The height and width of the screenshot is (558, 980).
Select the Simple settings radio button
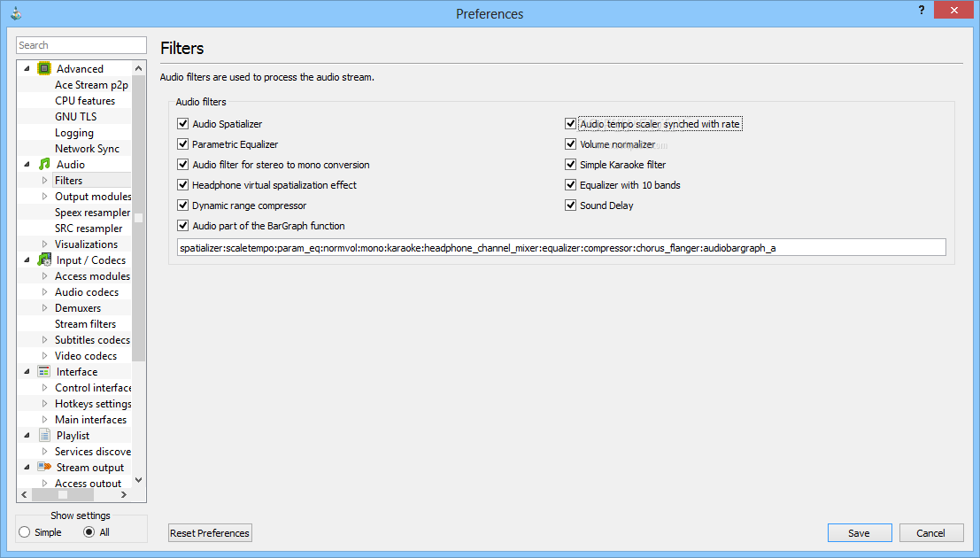click(25, 532)
